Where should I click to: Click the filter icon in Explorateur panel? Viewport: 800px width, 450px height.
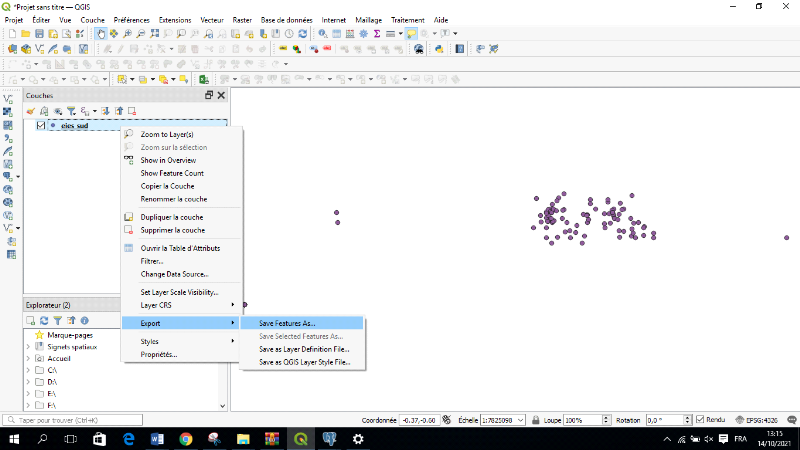[57, 320]
